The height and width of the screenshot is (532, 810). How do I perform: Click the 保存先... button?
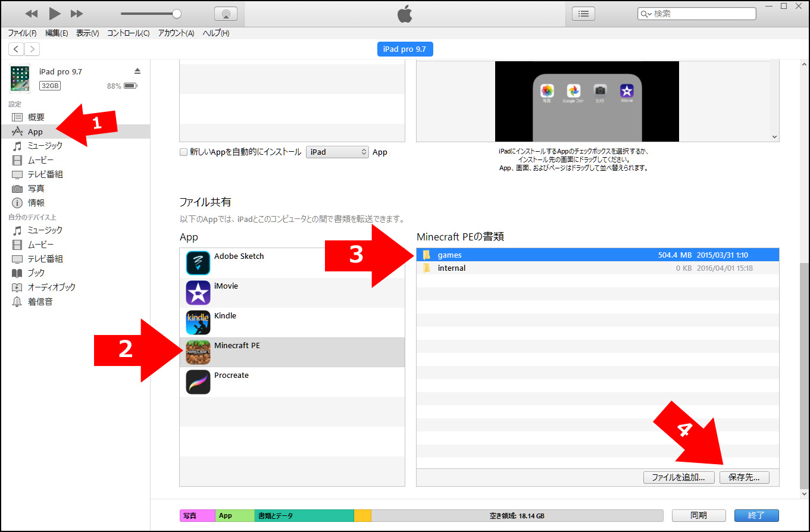tap(744, 477)
